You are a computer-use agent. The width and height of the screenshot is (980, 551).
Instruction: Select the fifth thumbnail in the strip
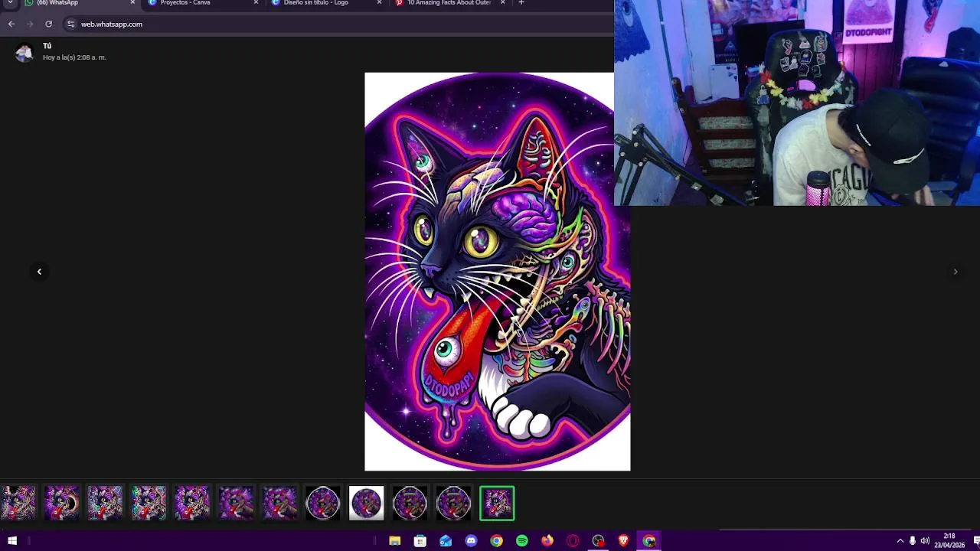192,504
